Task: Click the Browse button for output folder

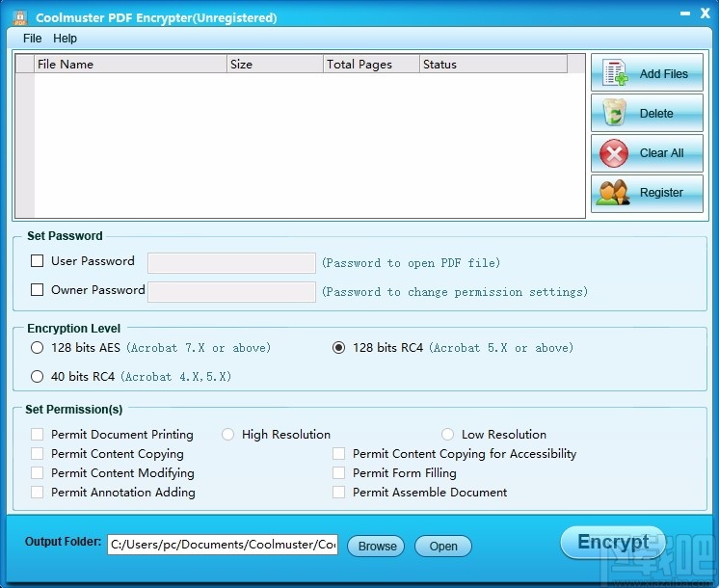Action: [376, 546]
